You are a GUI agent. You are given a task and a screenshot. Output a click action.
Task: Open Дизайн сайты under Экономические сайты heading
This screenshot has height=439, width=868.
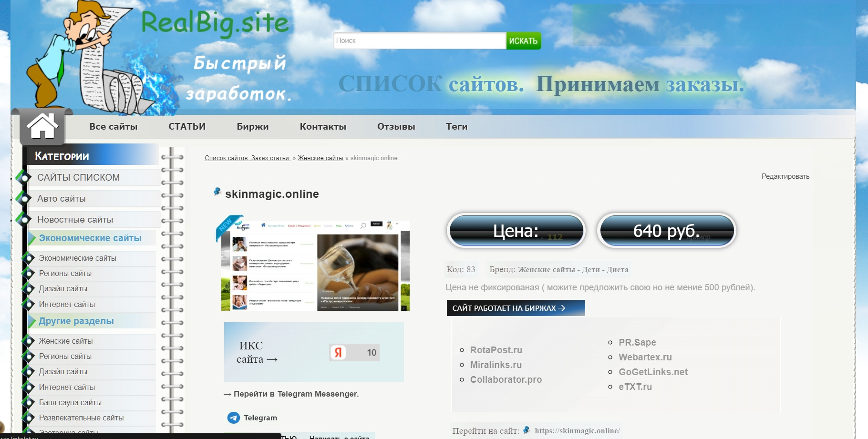click(x=63, y=289)
